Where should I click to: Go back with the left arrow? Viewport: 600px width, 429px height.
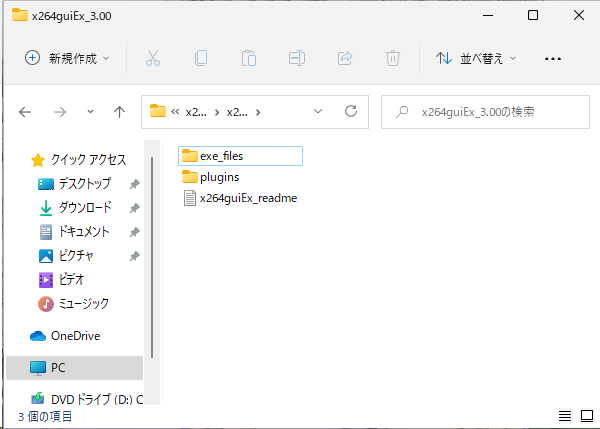pos(25,112)
